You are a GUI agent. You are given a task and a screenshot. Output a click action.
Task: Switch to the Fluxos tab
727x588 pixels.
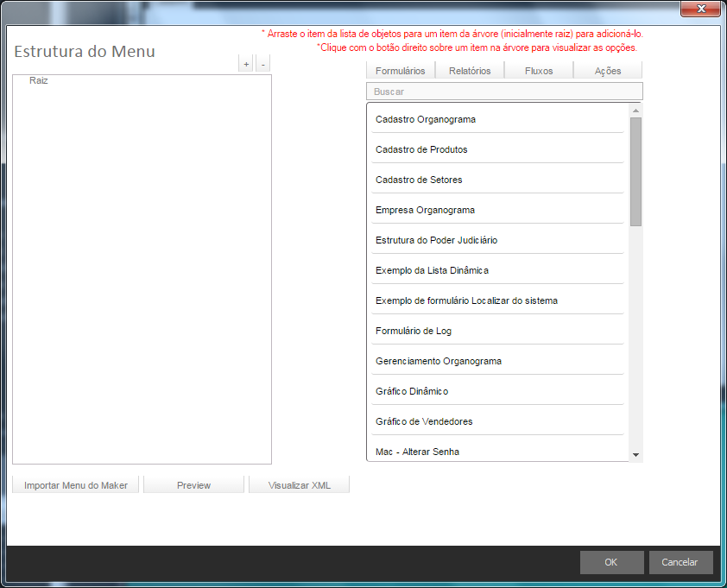[539, 71]
